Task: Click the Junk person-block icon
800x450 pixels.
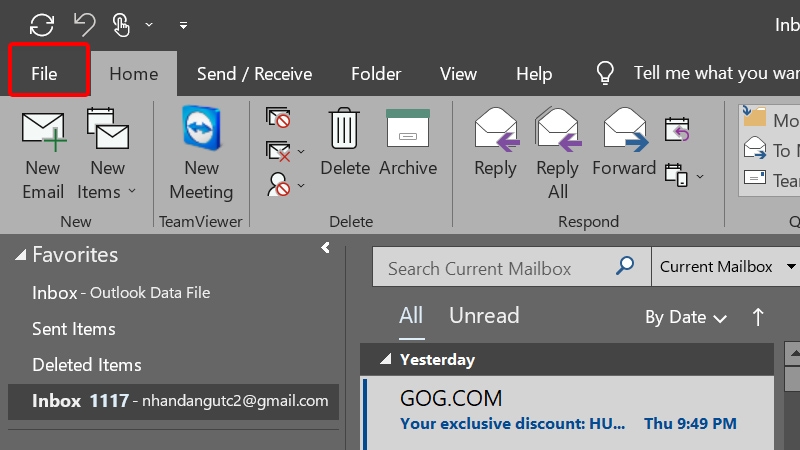Action: tap(279, 185)
